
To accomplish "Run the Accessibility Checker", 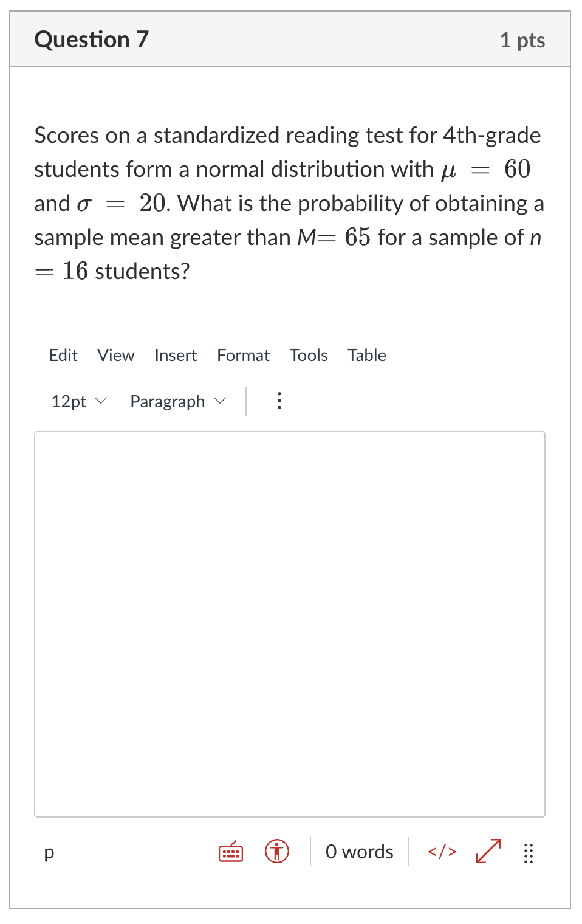I will [276, 852].
